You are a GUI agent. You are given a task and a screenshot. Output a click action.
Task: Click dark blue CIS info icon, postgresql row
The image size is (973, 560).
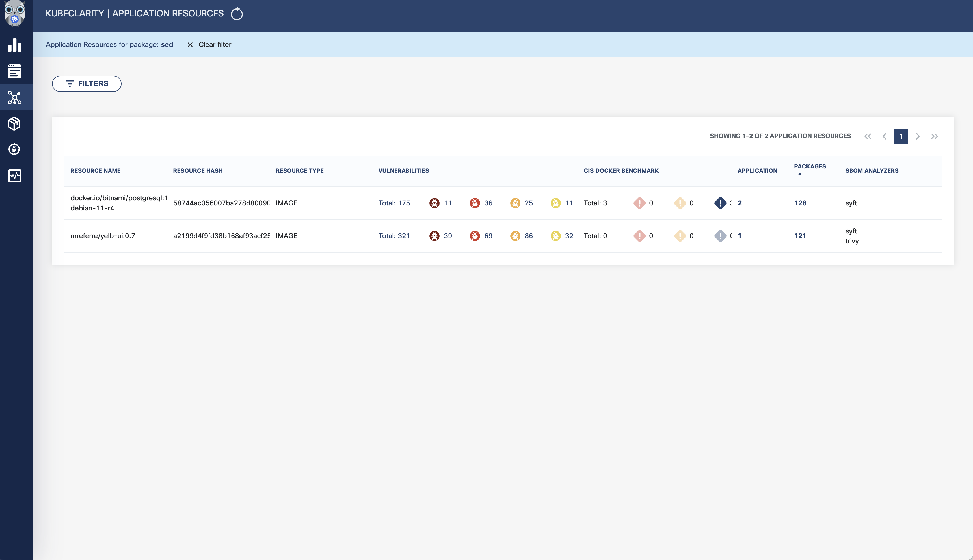[x=720, y=203]
